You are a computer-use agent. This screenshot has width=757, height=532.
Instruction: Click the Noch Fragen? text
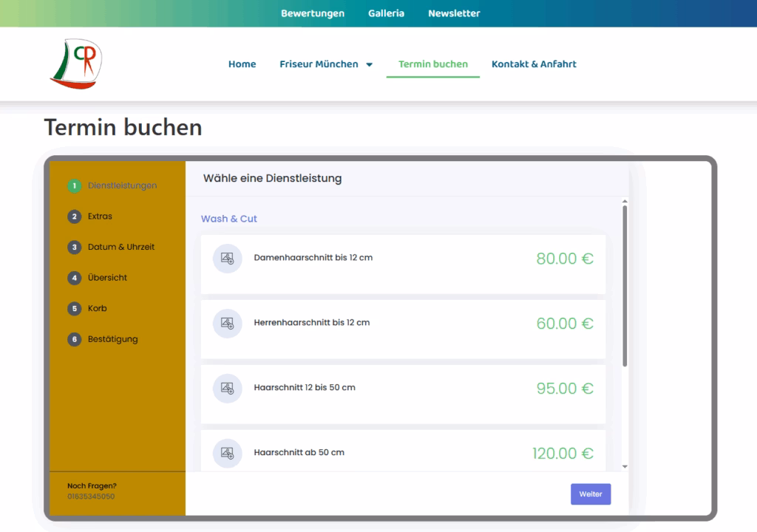pos(92,485)
